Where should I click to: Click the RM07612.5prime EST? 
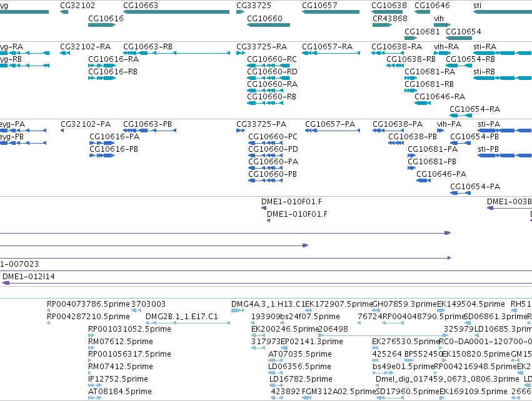point(91,348)
